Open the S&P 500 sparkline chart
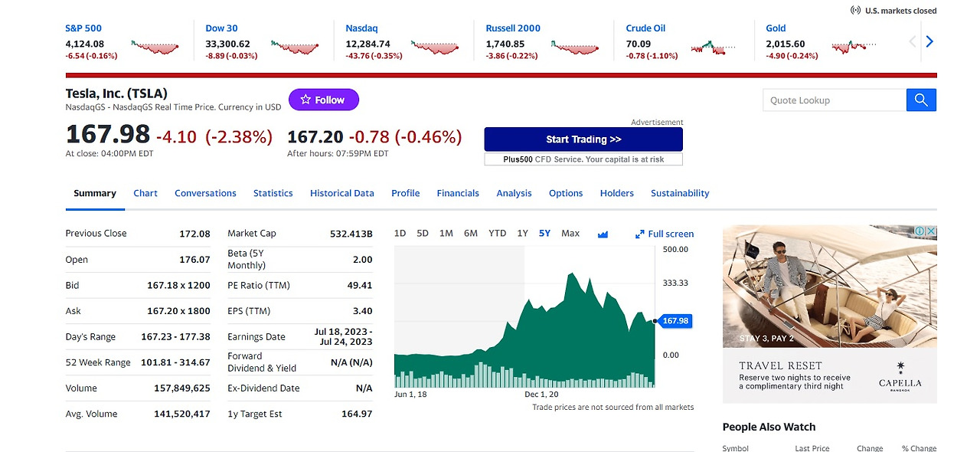The height and width of the screenshot is (452, 980). [x=155, y=46]
